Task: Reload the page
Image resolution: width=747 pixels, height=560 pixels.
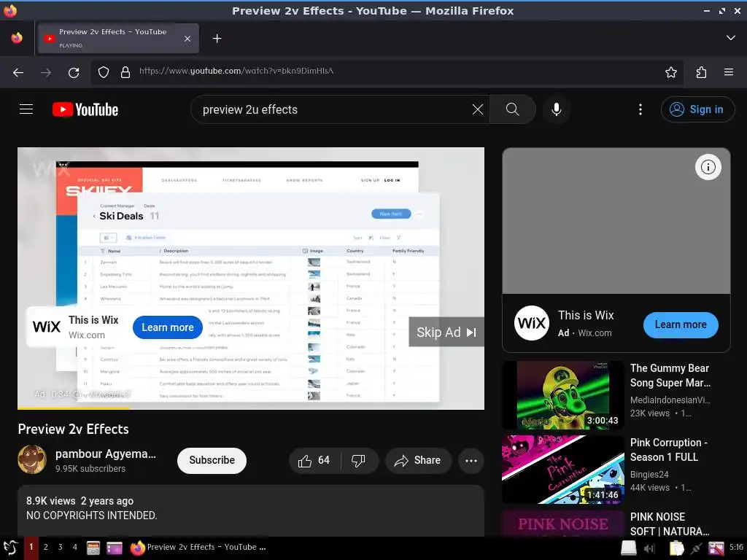Action: pos(74,72)
